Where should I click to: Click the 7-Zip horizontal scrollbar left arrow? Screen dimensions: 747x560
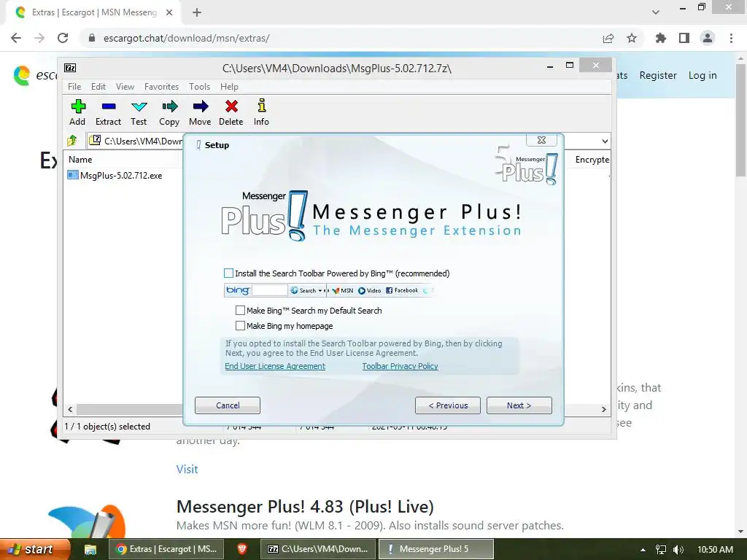click(71, 409)
